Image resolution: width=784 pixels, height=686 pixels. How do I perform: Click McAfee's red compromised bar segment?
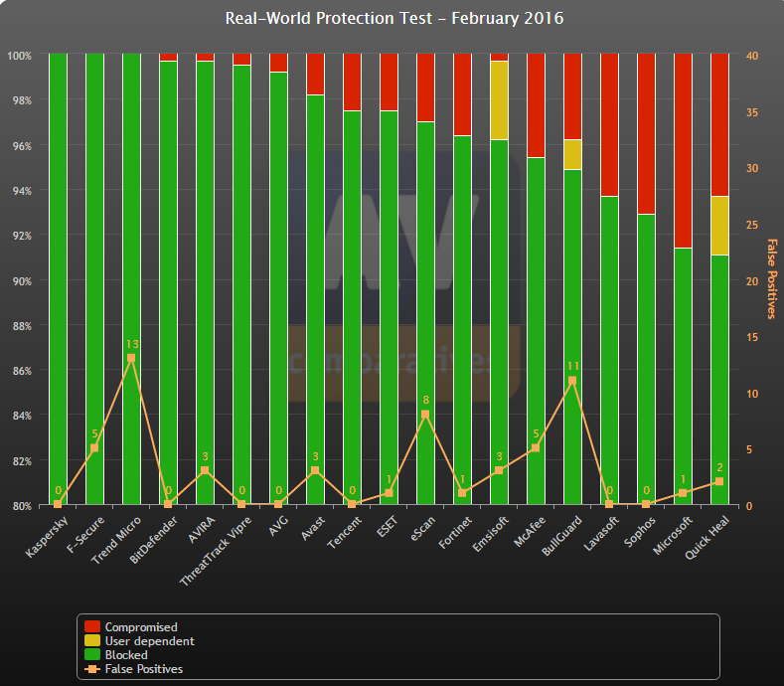point(536,105)
